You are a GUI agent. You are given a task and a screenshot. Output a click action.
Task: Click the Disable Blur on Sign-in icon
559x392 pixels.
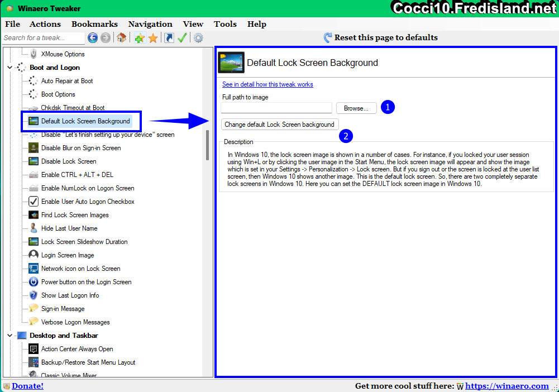click(33, 148)
